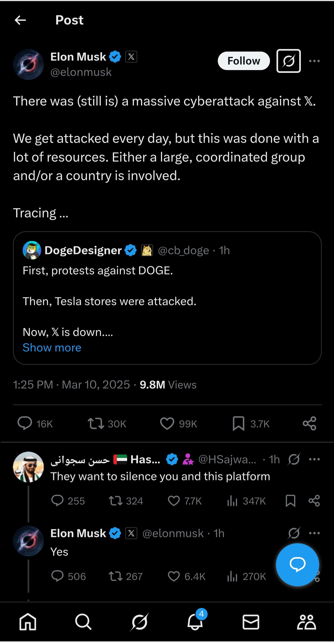Open more options on Elon Musk's main post

314,61
